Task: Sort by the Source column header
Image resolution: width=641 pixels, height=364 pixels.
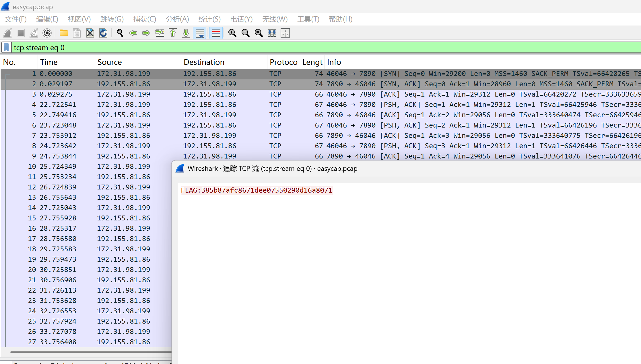Action: [x=110, y=62]
